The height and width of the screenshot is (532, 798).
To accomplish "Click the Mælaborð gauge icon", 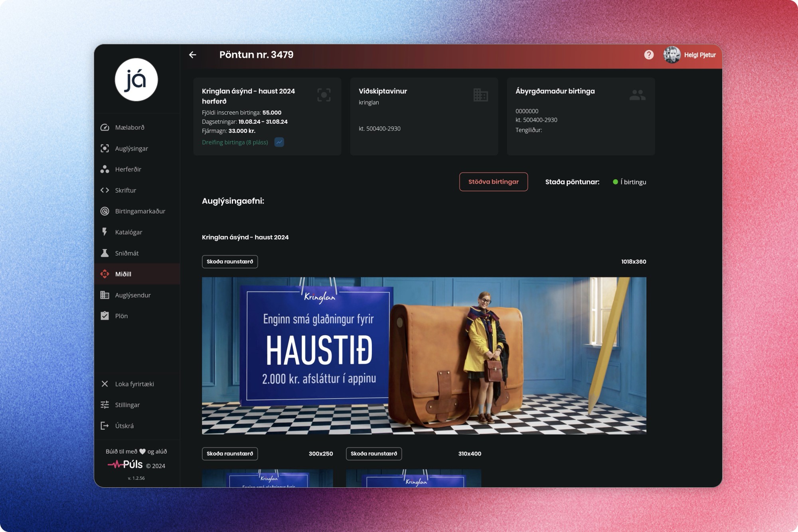I will 105,127.
